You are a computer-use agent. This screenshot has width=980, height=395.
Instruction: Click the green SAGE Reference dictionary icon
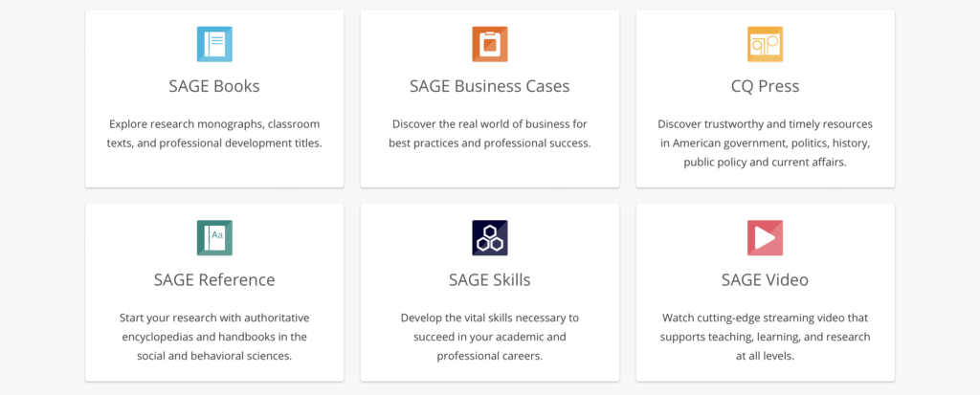(214, 237)
